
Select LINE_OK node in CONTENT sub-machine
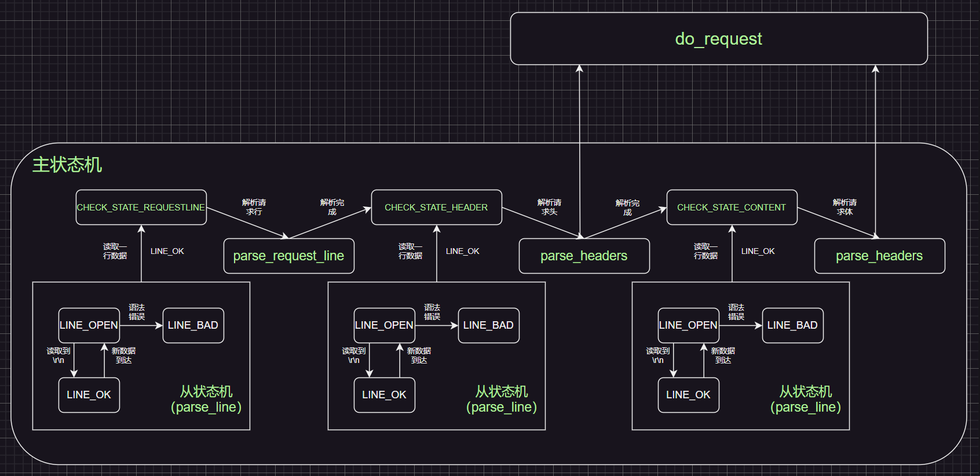coord(689,395)
